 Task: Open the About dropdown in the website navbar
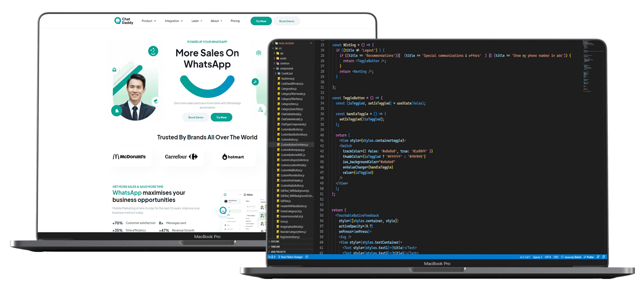216,21
